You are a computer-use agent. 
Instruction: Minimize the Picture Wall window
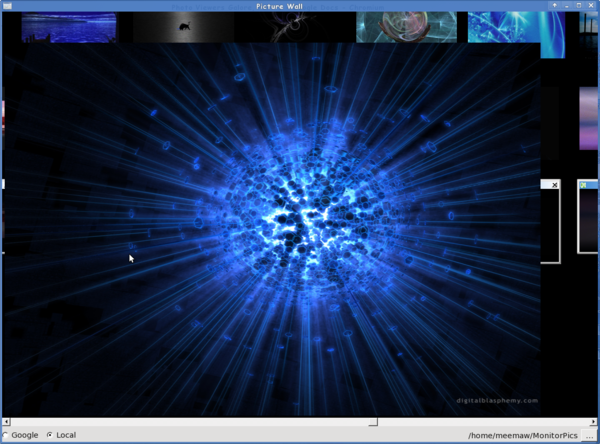coord(567,5)
